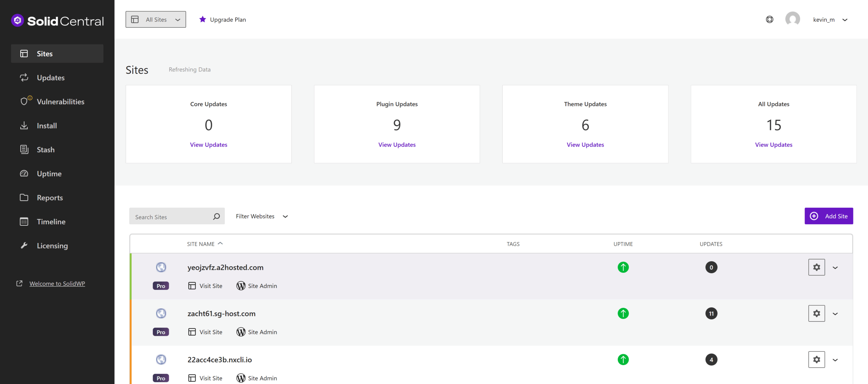The height and width of the screenshot is (384, 868).
Task: Toggle sort order on the Site Name column
Action: (x=204, y=243)
